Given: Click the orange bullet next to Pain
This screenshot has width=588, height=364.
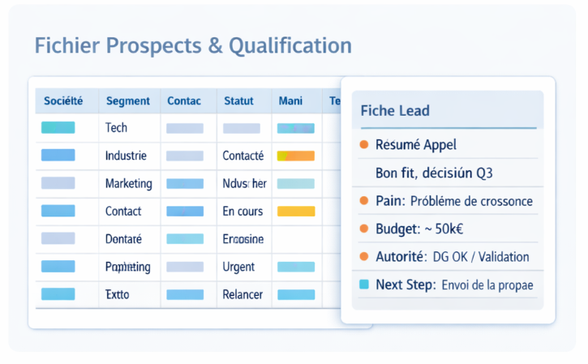Looking at the screenshot, I should click(363, 200).
